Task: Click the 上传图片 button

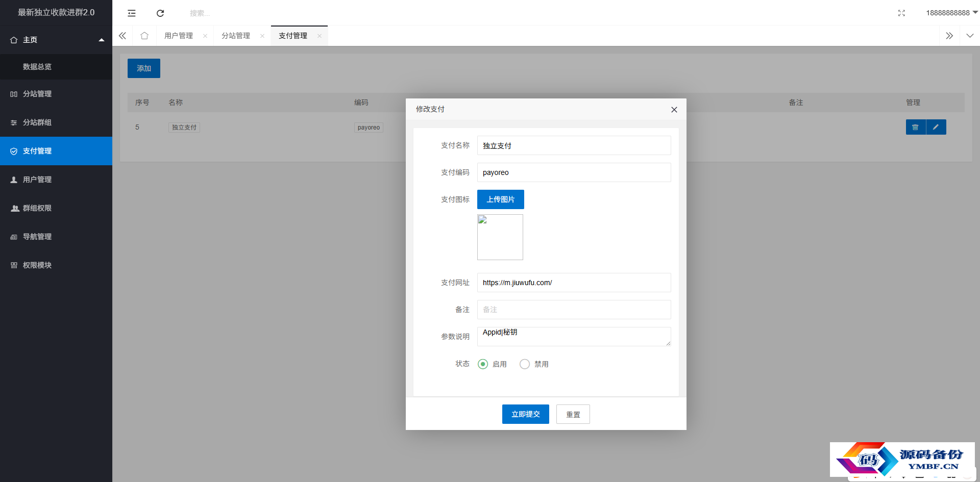Action: (x=501, y=199)
